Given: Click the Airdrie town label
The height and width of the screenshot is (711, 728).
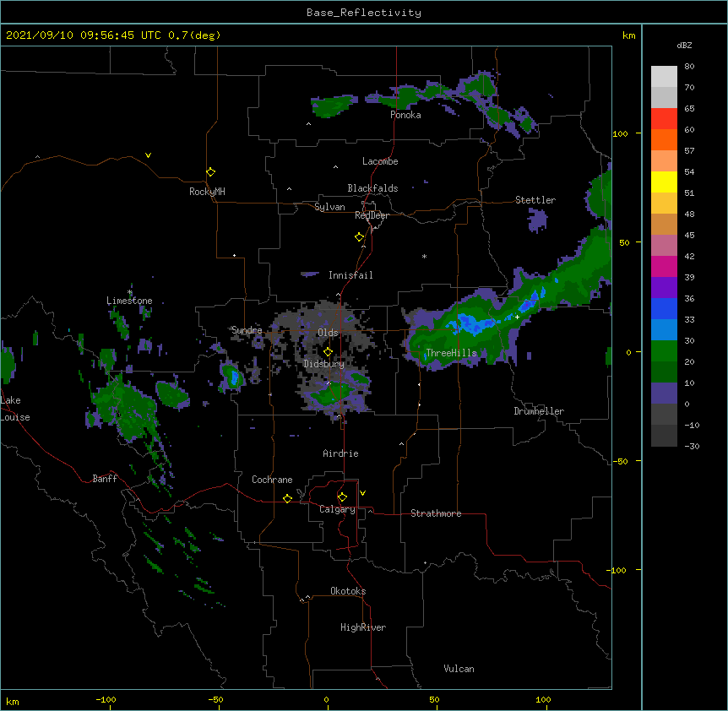Looking at the screenshot, I should pyautogui.click(x=340, y=453).
